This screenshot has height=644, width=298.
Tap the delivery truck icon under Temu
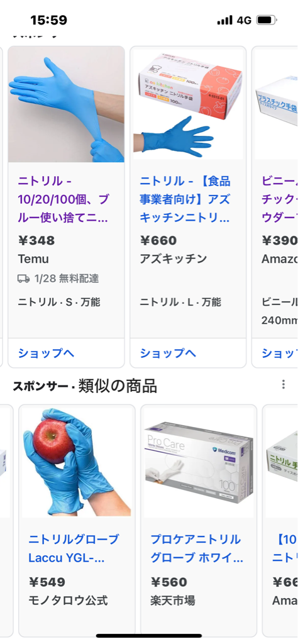click(23, 279)
